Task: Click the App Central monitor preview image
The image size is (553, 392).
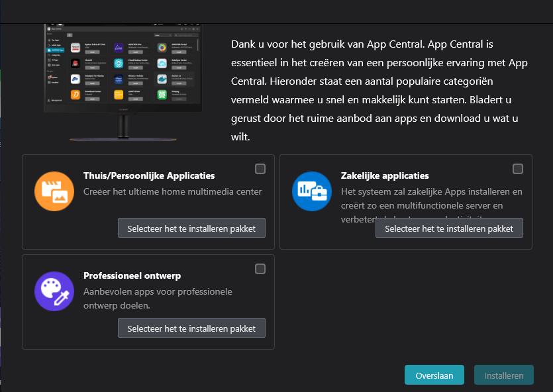Action: (x=123, y=82)
